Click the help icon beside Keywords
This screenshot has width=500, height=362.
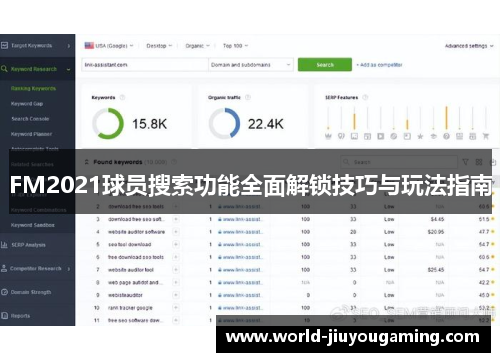click(x=122, y=97)
